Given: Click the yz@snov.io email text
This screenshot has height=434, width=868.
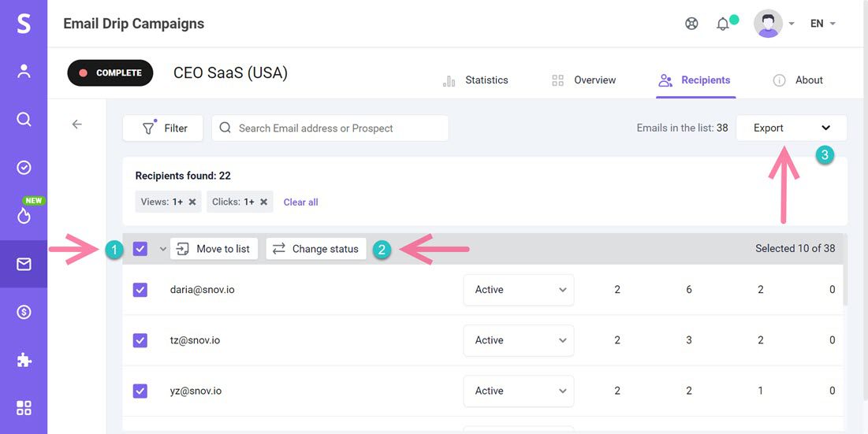Looking at the screenshot, I should point(196,391).
